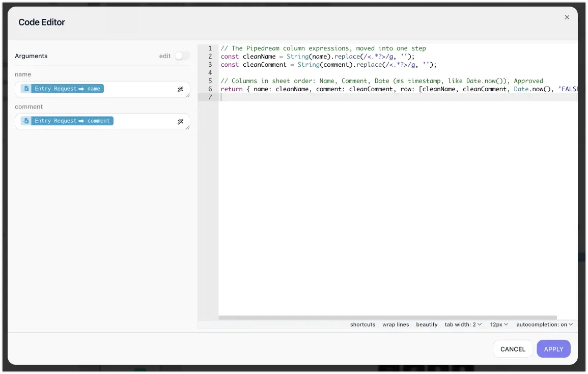Screen dimensions: 588x374
Task: Click line number 5 in gutter
Action: coord(210,81)
